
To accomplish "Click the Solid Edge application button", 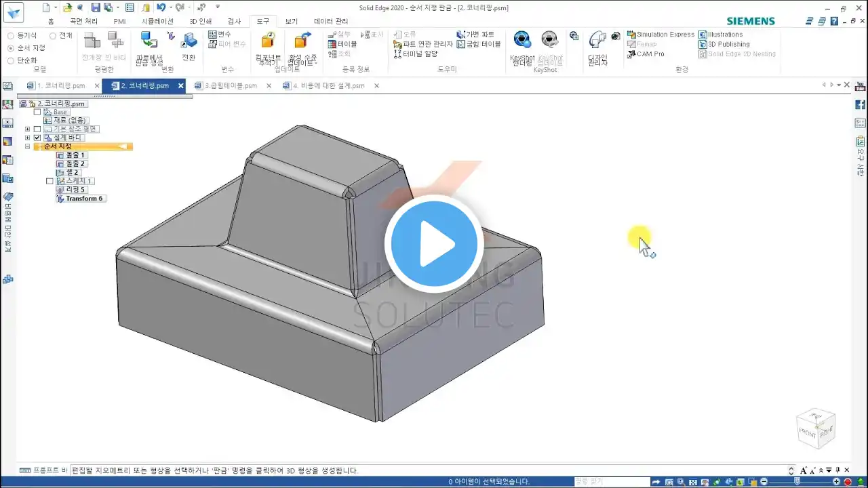I will [x=13, y=13].
